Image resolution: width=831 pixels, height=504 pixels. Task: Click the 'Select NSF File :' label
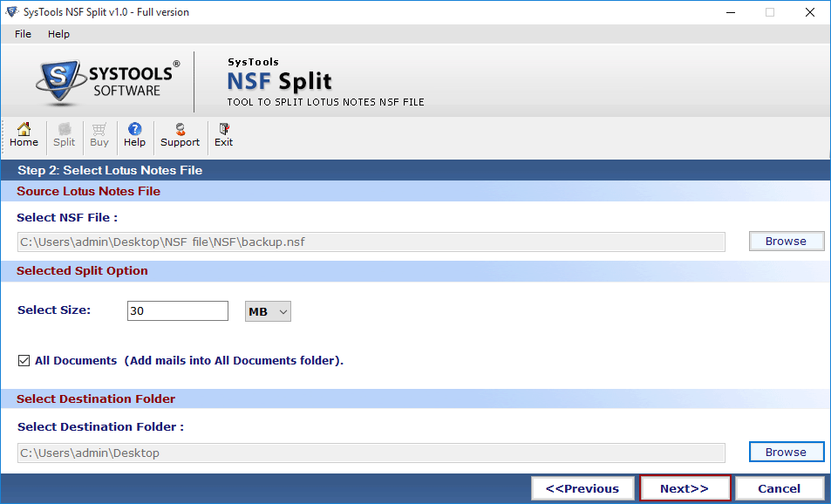tap(67, 218)
